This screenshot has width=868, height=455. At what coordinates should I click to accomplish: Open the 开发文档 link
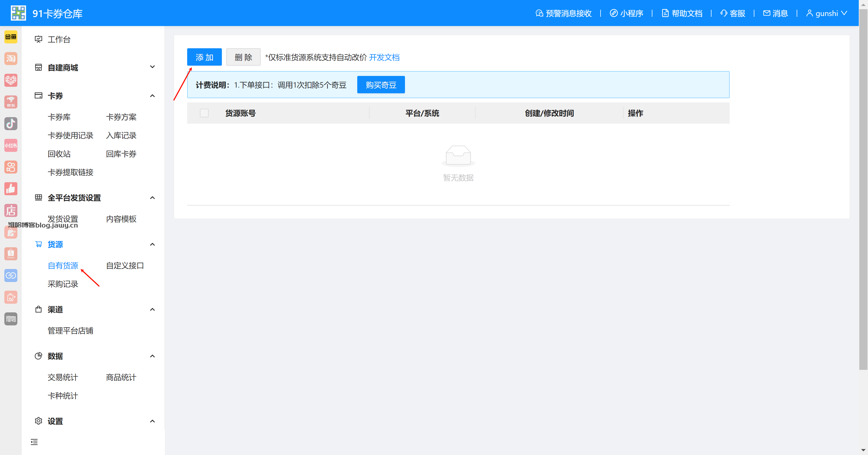384,57
